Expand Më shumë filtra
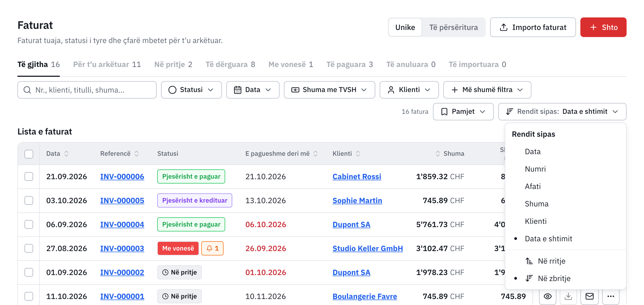The width and height of the screenshot is (644, 305). coord(487,90)
